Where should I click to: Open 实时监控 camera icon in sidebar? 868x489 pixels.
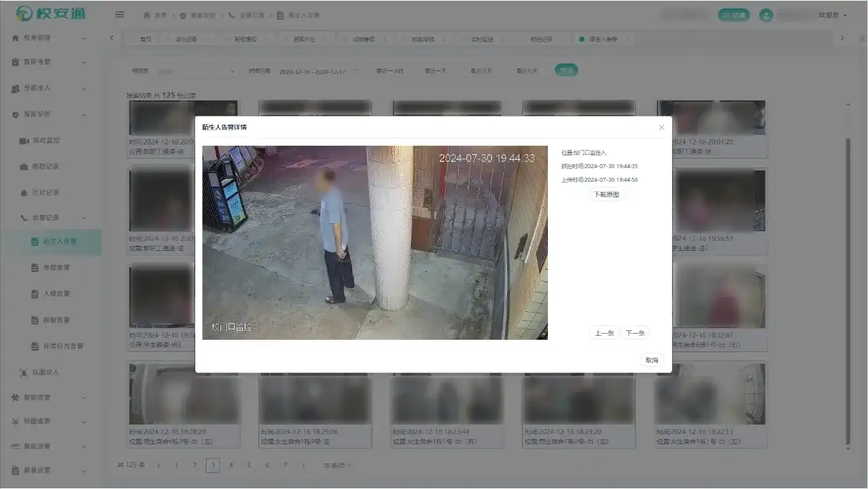tap(24, 140)
